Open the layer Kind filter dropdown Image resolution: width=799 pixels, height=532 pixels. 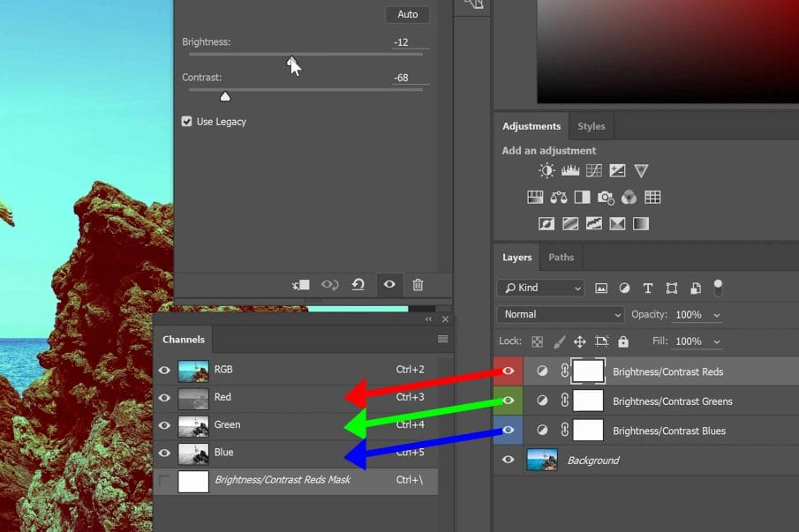[540, 288]
